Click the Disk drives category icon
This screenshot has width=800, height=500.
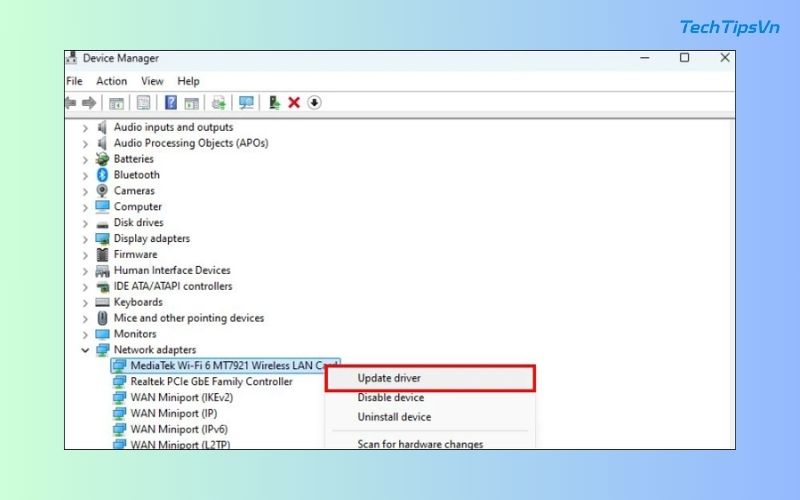point(103,224)
